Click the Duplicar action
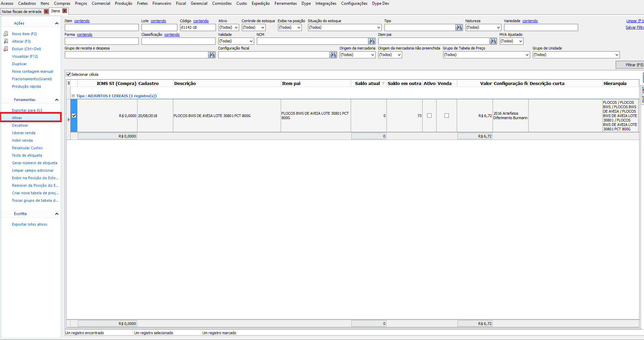 19,64
